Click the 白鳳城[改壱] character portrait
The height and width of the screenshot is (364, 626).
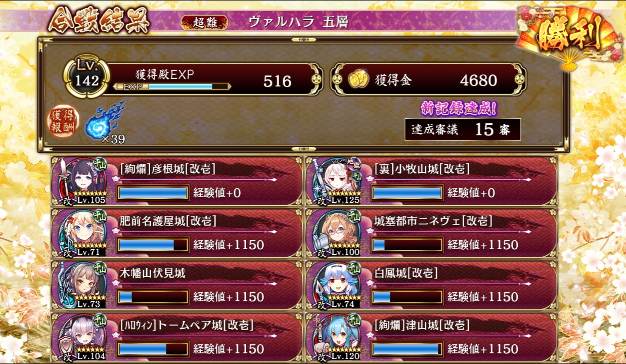click(x=337, y=285)
